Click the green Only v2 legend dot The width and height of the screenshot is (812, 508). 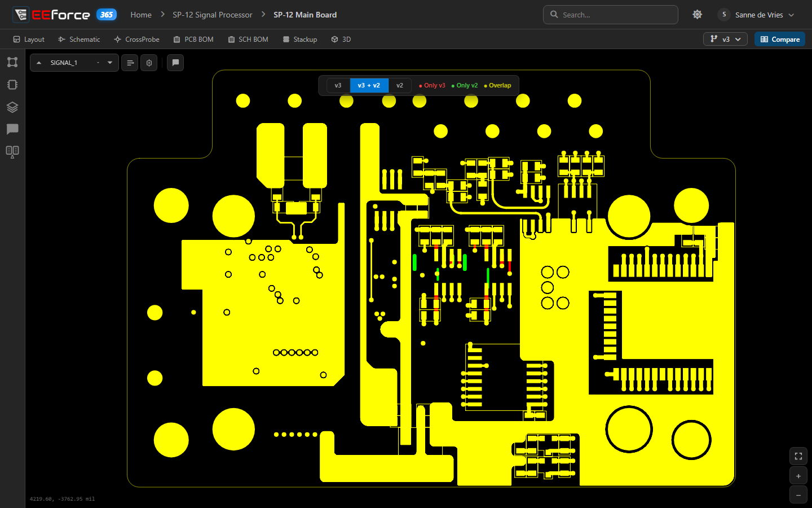point(453,86)
